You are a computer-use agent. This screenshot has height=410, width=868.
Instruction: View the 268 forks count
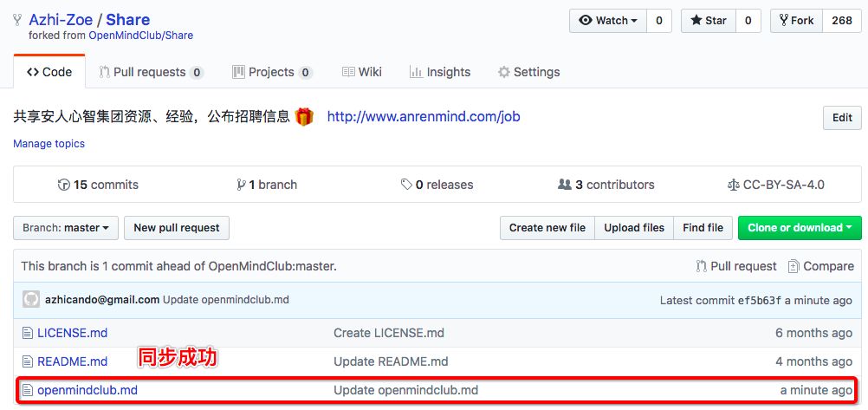(842, 21)
